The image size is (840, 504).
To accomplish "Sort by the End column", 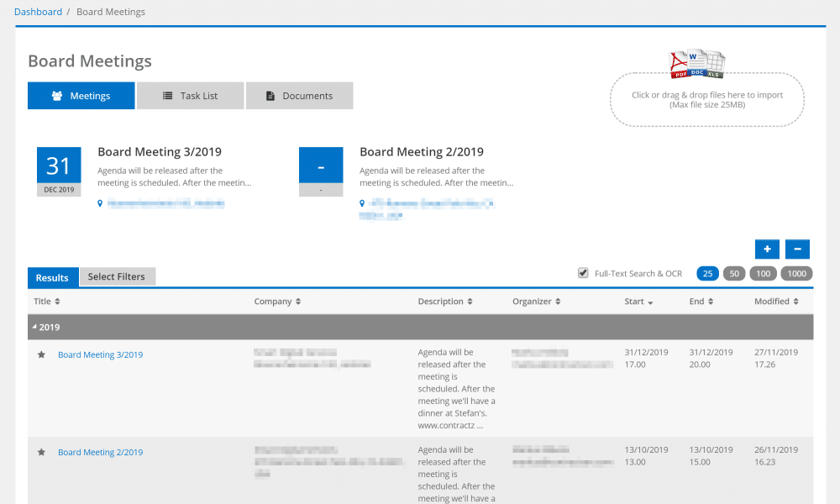I will tap(701, 302).
